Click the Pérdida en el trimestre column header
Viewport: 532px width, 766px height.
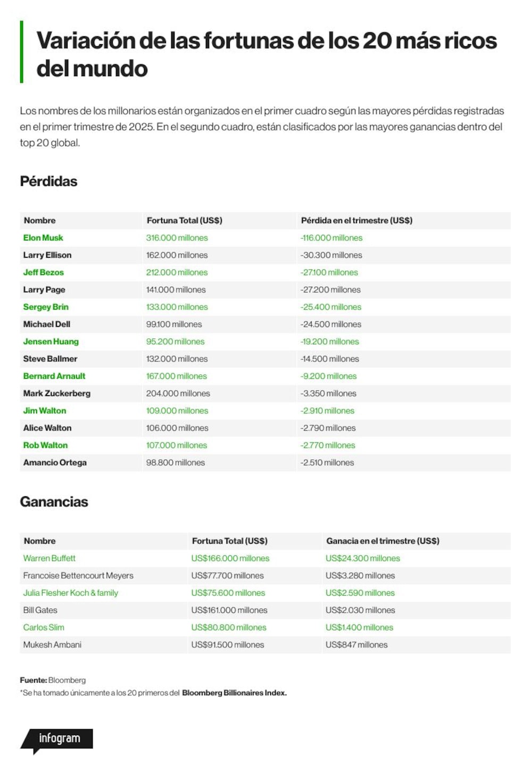pyautogui.click(x=356, y=220)
